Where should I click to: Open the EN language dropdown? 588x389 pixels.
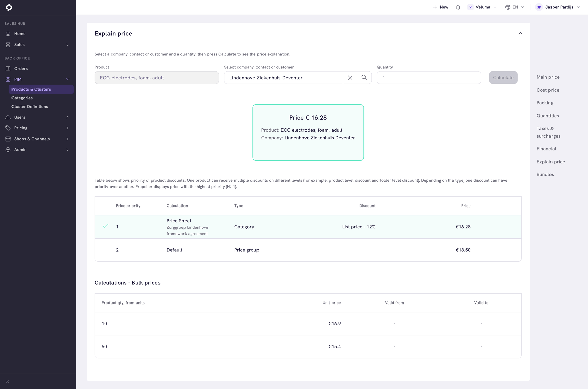(514, 7)
